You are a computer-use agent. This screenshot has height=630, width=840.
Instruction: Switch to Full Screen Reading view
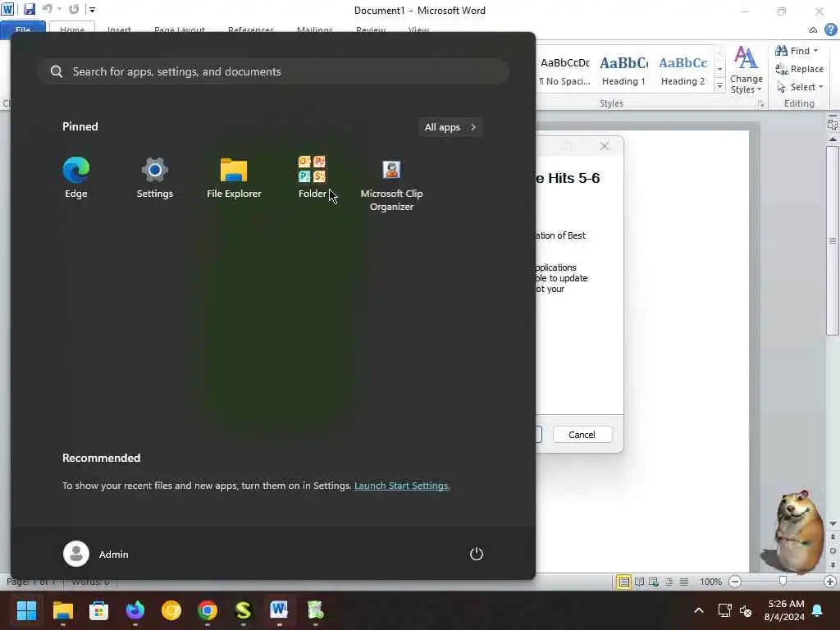(x=639, y=582)
